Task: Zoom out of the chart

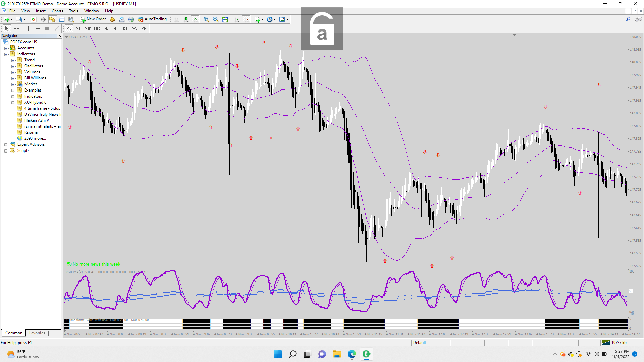Action: click(216, 19)
